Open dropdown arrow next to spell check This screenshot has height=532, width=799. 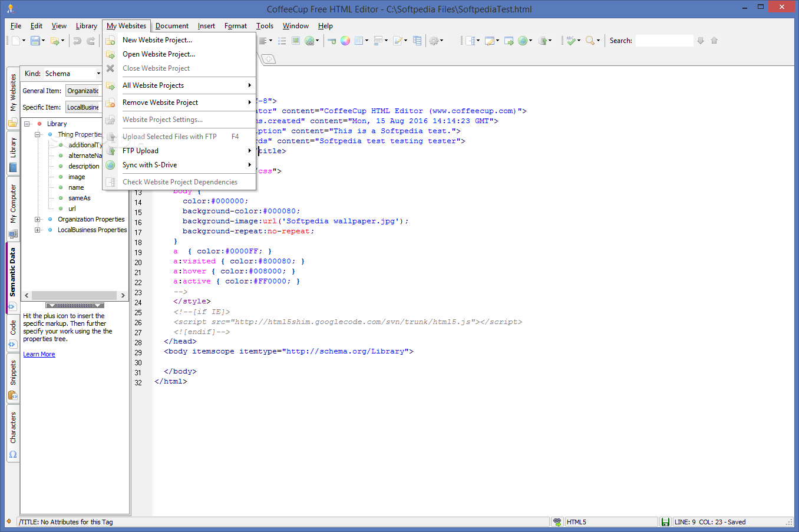579,41
